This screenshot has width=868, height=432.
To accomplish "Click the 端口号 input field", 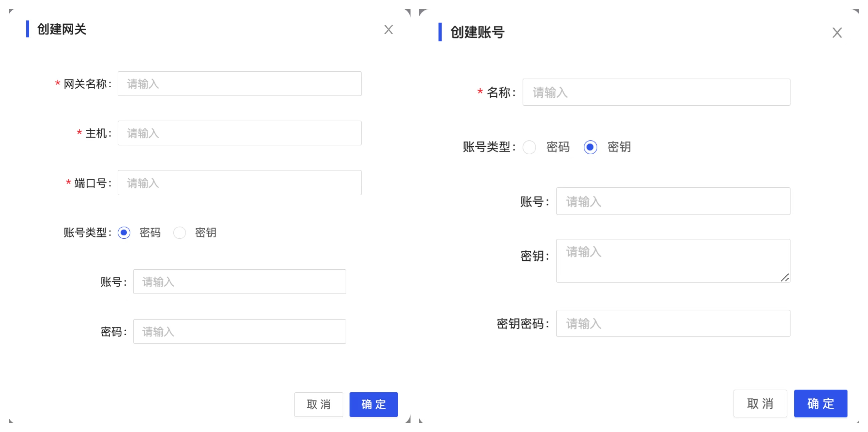I will coord(239,183).
